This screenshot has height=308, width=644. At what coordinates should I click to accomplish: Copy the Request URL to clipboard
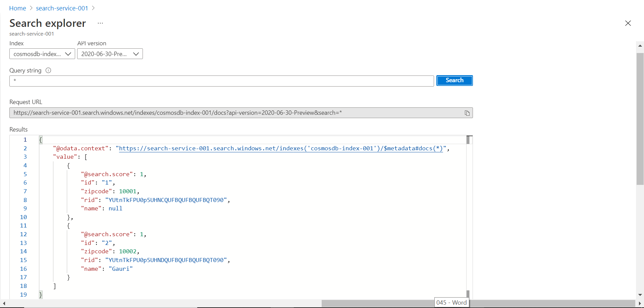tap(467, 113)
